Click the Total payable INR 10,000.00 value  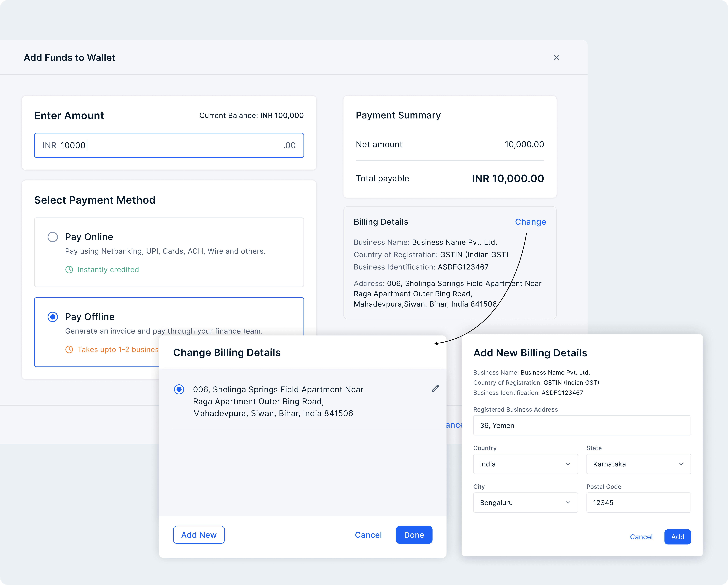(508, 178)
